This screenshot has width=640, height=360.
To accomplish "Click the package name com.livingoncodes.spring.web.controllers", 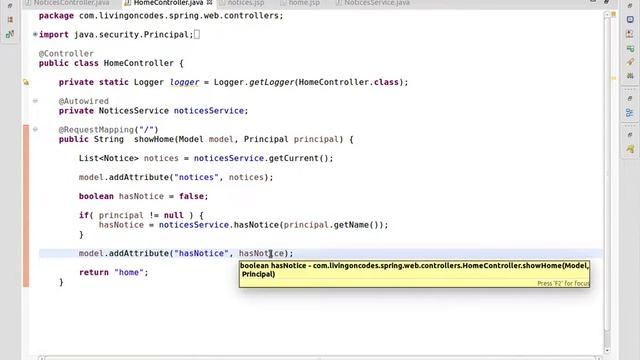I will [178, 16].
